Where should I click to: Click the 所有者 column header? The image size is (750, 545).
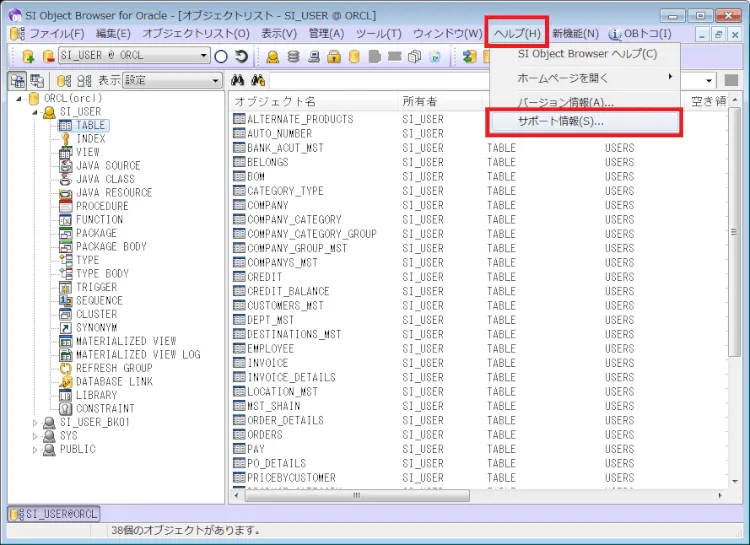point(439,101)
